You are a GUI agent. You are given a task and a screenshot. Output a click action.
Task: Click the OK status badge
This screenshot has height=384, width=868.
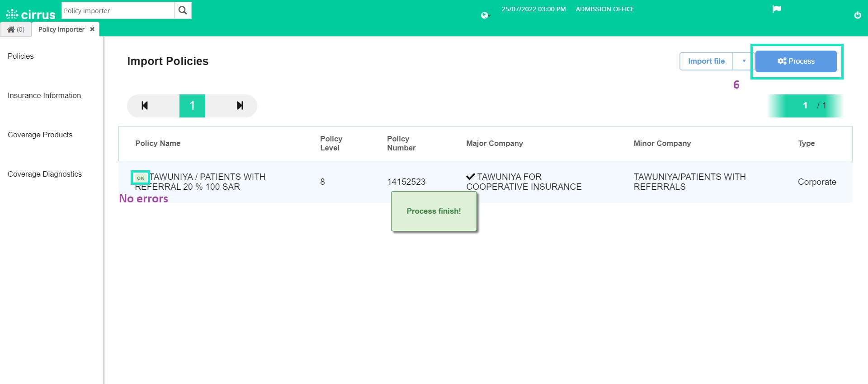click(141, 178)
